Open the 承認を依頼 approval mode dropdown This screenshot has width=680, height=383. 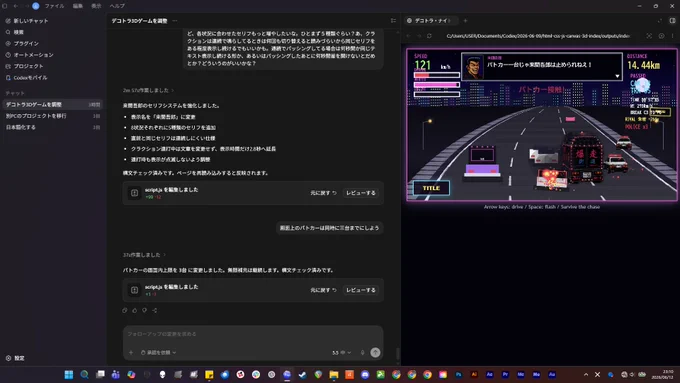(159, 353)
